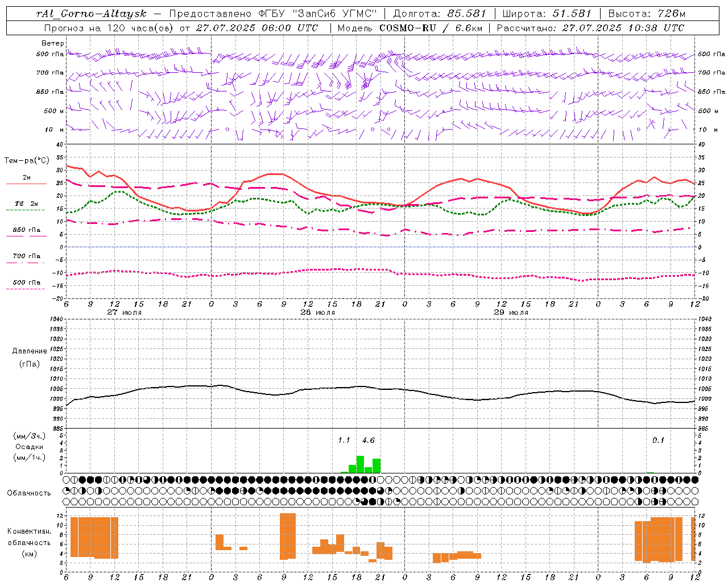Click the elevation text Высота: 726м
The height and width of the screenshot is (582, 728).
(x=647, y=14)
